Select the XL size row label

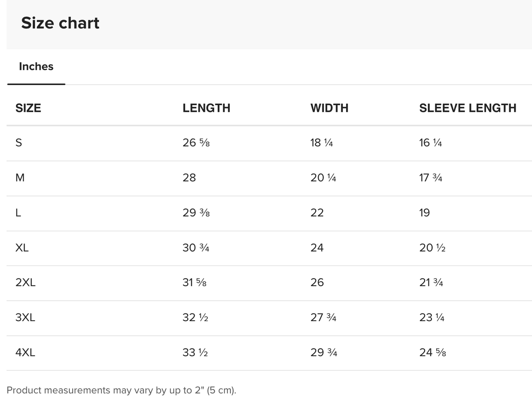[22, 248]
